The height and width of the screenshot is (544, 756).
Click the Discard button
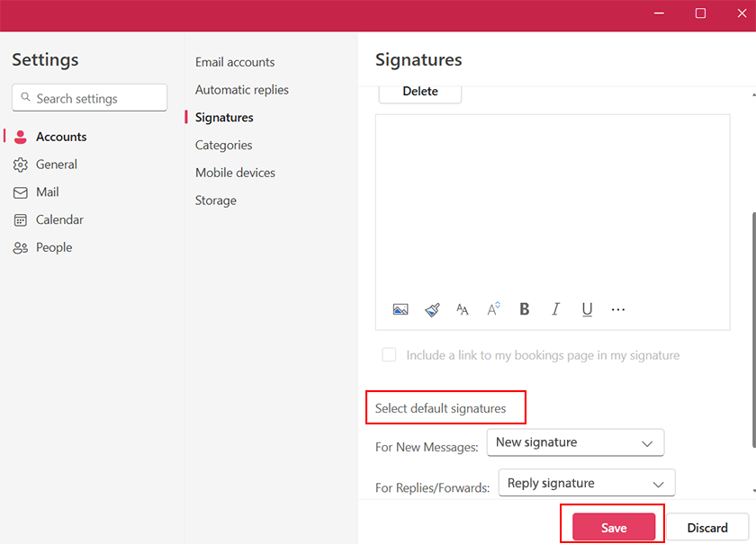click(707, 528)
